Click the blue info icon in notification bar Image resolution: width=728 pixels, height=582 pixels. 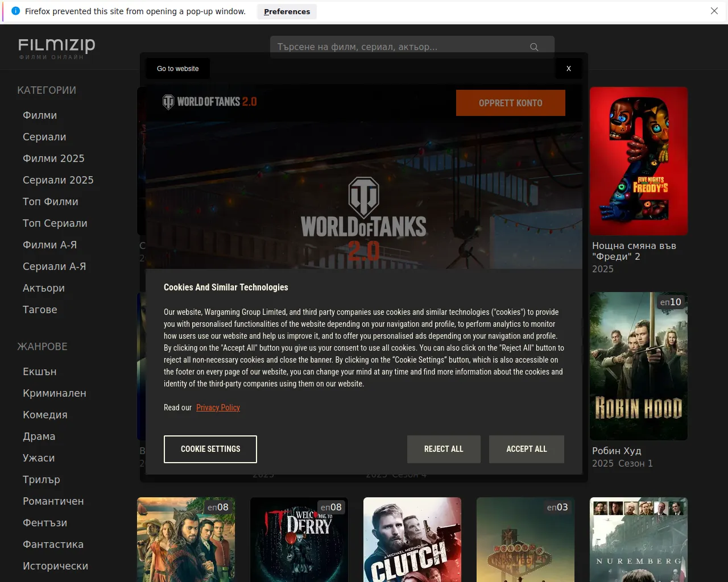pos(15,11)
